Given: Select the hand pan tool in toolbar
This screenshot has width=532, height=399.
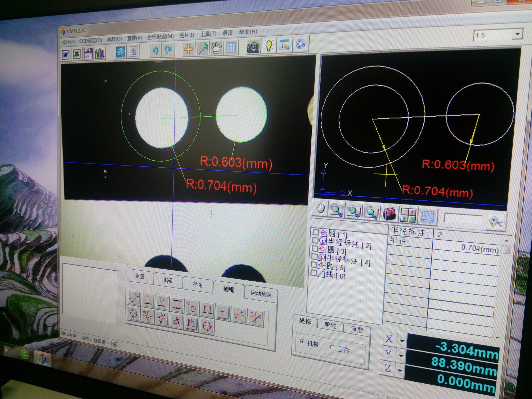Looking at the screenshot, I should pyautogui.click(x=217, y=48).
